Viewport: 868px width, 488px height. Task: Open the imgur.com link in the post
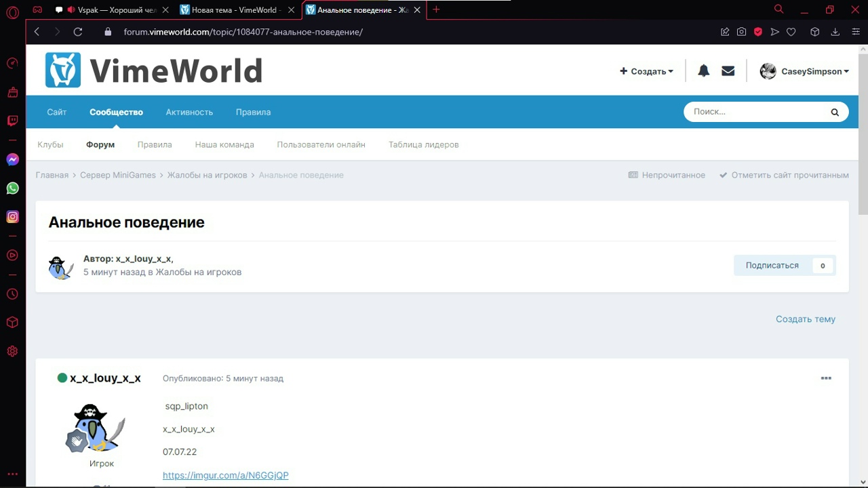225,475
